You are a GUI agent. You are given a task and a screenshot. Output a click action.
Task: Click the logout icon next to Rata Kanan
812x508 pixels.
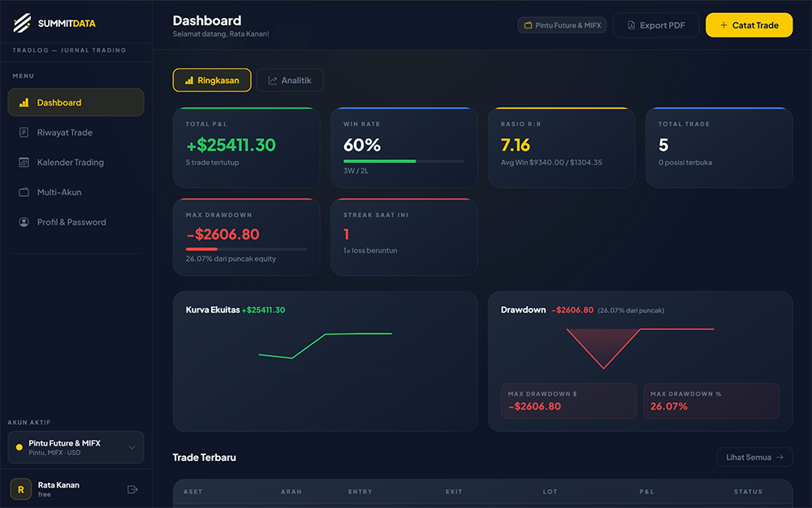point(132,488)
